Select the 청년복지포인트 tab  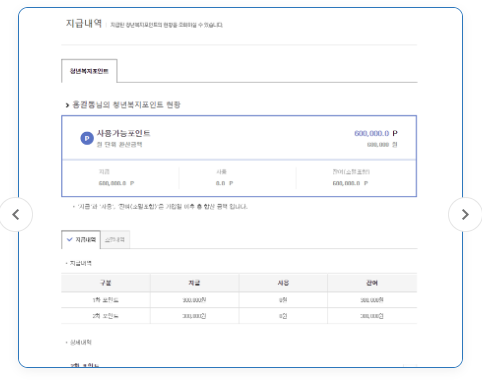pos(89,71)
